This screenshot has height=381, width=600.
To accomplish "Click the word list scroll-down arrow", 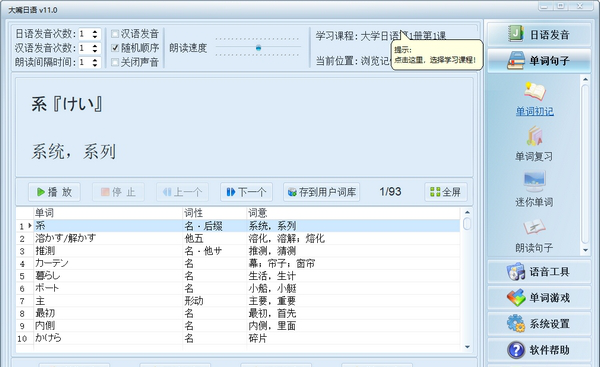I will pyautogui.click(x=467, y=347).
